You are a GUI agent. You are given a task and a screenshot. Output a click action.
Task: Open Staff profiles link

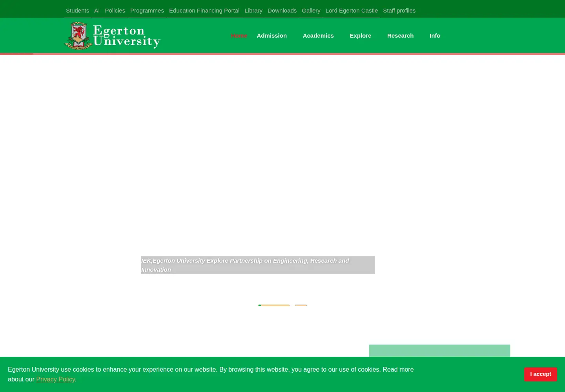399,11
